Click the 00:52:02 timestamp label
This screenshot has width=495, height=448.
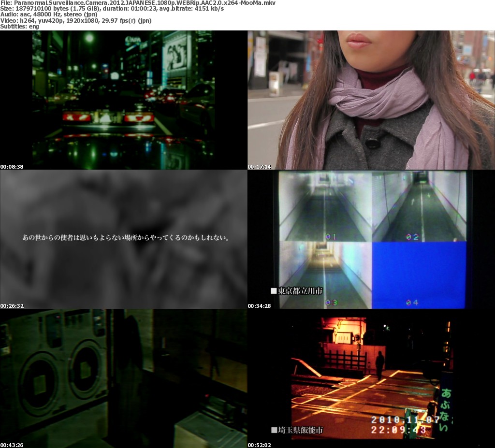(260, 445)
